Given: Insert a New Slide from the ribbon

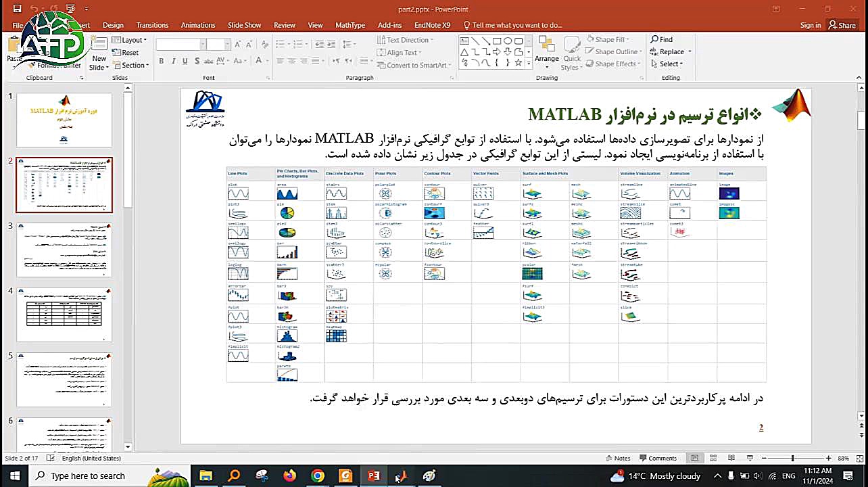Looking at the screenshot, I should (x=99, y=54).
